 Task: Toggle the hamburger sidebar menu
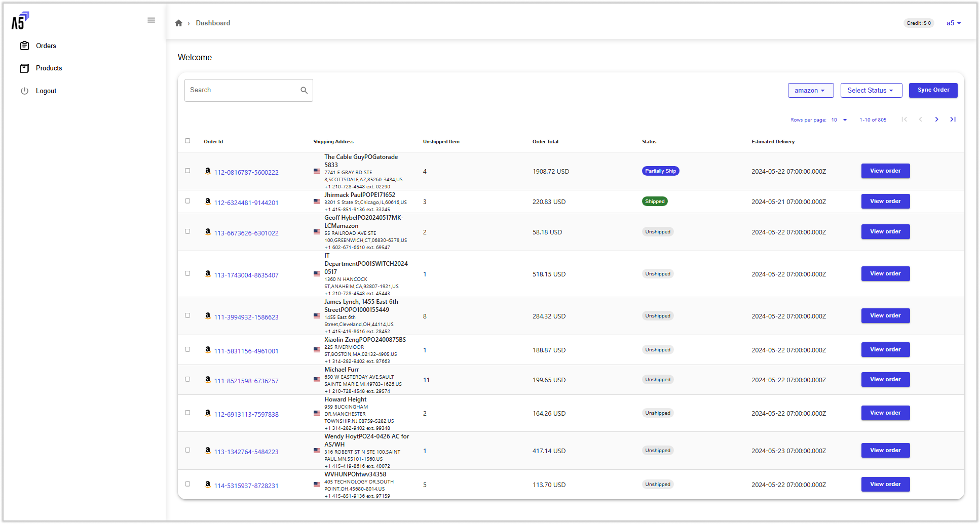click(x=151, y=20)
